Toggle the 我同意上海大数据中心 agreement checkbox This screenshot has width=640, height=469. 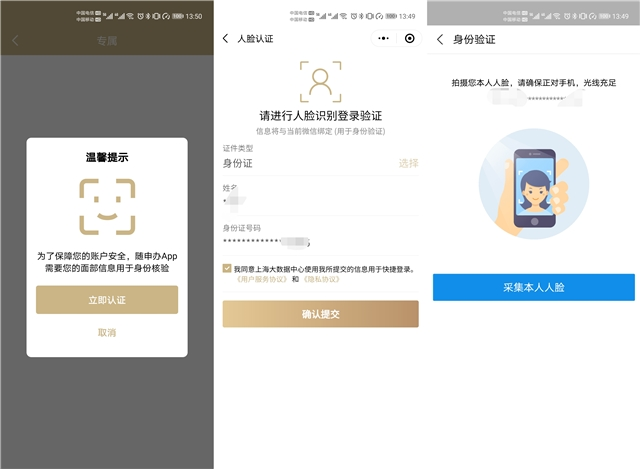(227, 269)
